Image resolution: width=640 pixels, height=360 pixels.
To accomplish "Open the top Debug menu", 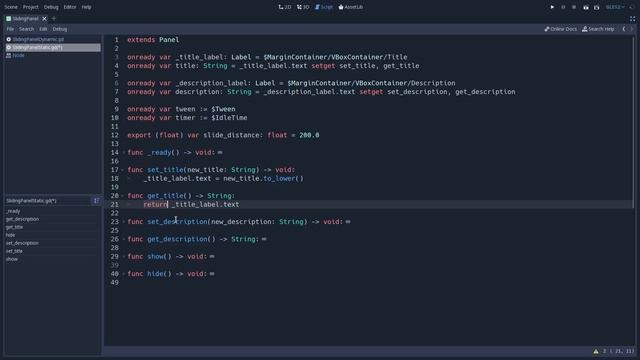I will pos(51,7).
